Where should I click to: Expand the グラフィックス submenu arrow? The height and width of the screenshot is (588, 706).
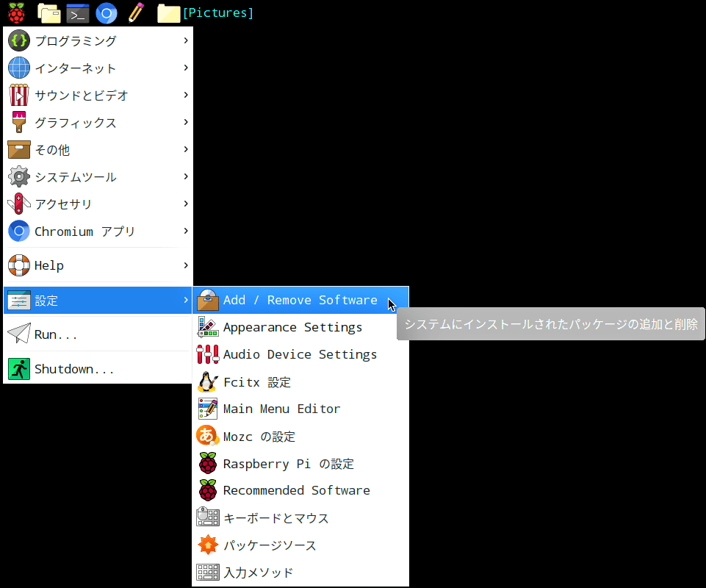[x=186, y=122]
